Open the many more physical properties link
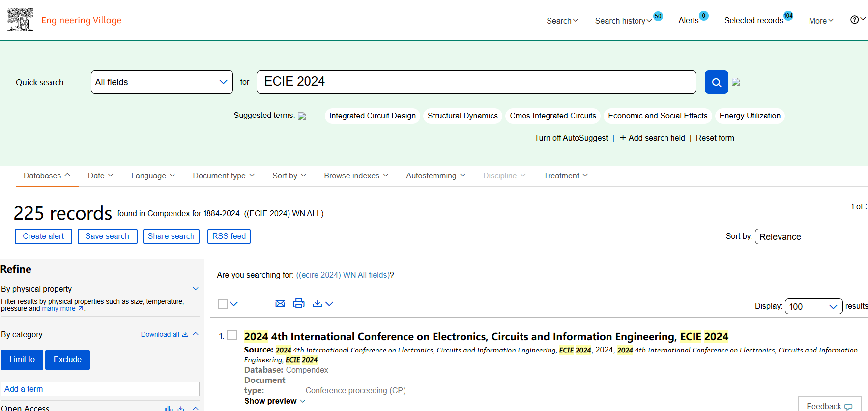The width and height of the screenshot is (868, 411). [63, 309]
